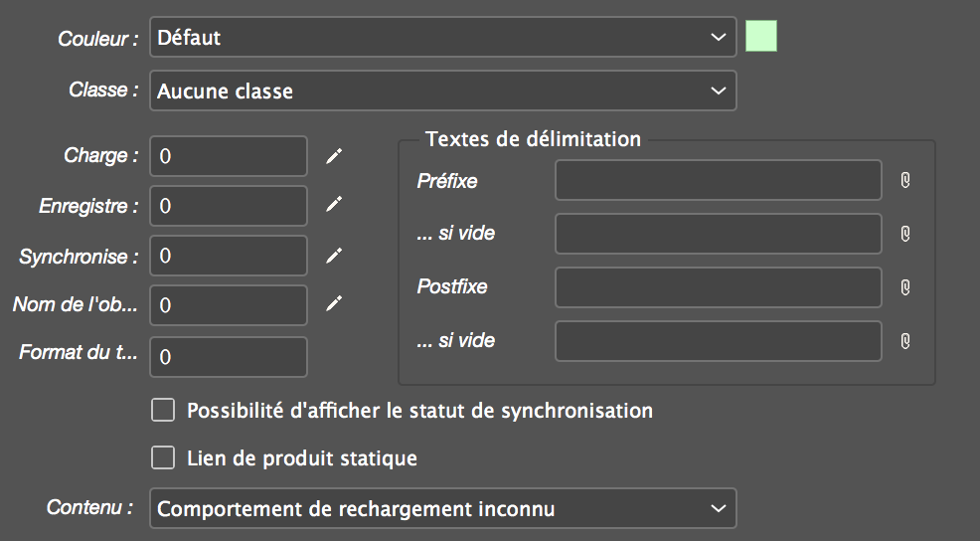Click the Préfixe text field
Viewport: 980px width, 541px height.
tap(719, 180)
